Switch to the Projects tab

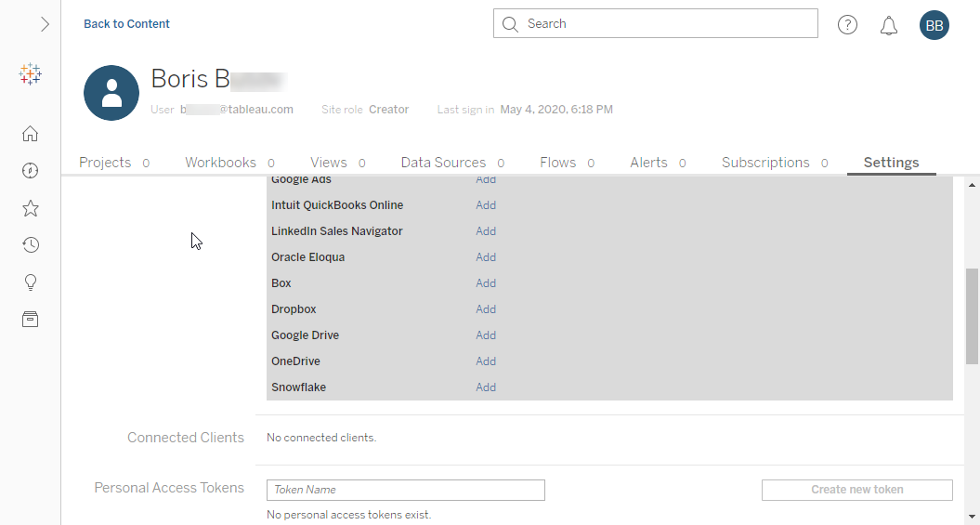[113, 163]
